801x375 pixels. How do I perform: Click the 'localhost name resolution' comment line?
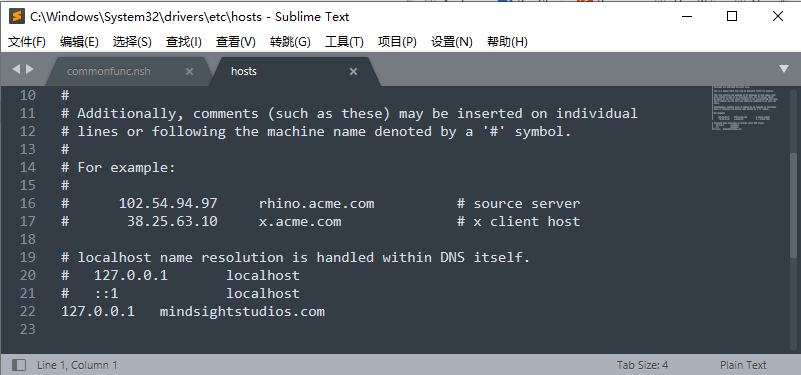pos(296,257)
